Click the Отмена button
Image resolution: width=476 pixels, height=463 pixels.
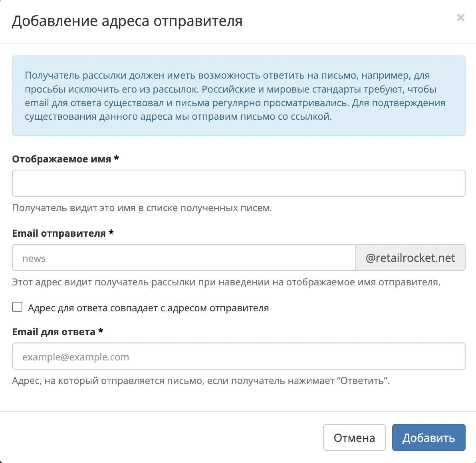[354, 437]
